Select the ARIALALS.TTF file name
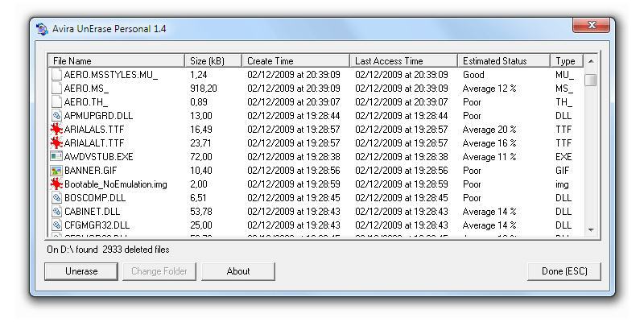The width and height of the screenshot is (644, 322). click(94, 130)
